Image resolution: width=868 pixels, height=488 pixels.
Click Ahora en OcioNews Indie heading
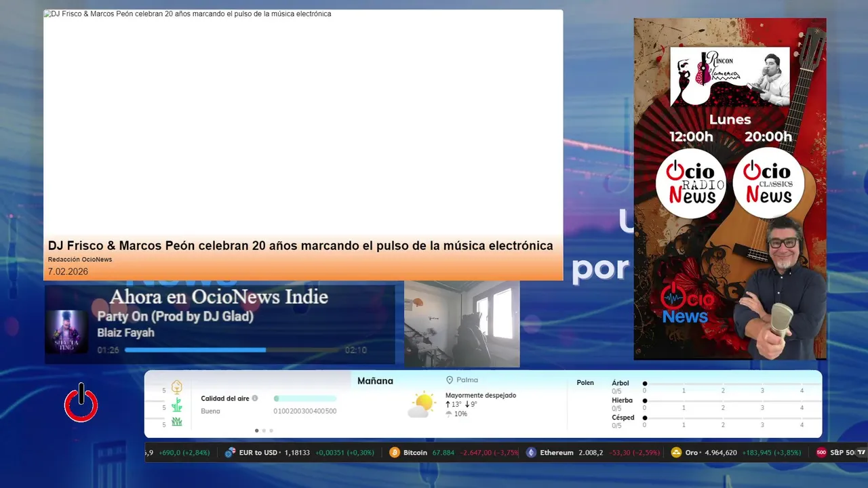pyautogui.click(x=218, y=297)
